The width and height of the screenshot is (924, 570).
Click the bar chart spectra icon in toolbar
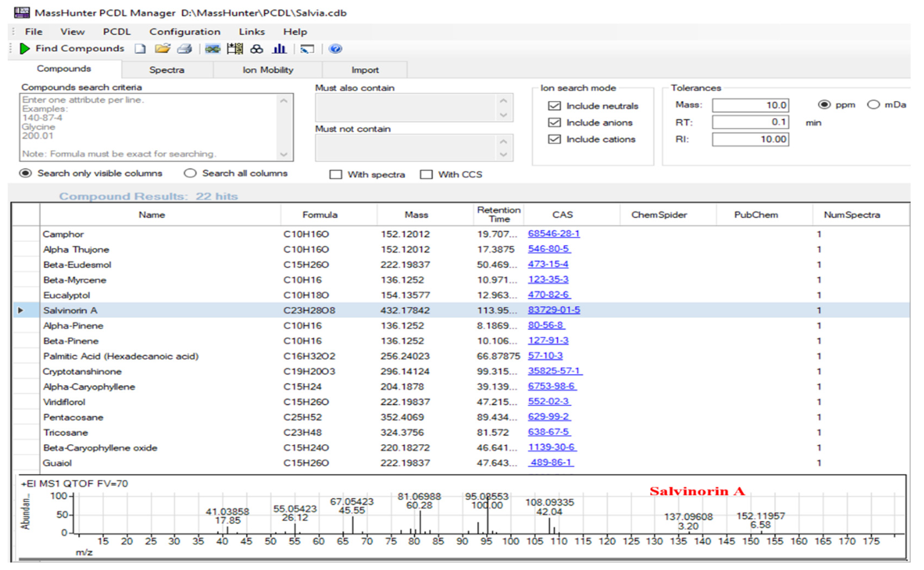279,49
